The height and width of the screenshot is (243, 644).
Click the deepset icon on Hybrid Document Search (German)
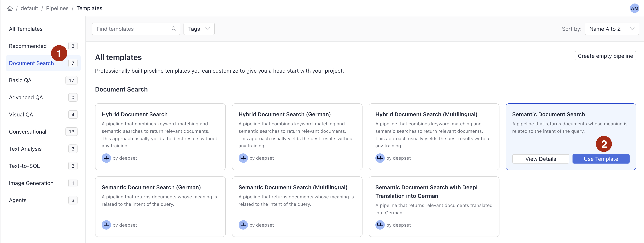(243, 158)
